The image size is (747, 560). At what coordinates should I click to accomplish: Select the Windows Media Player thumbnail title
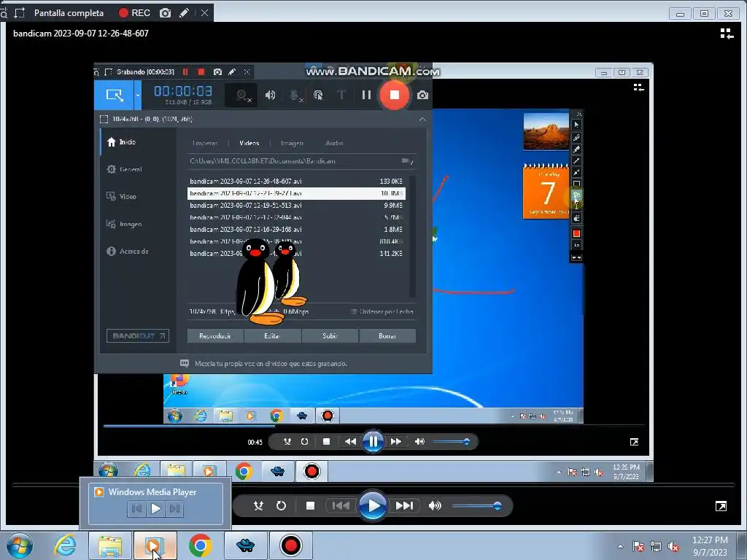[x=152, y=492]
